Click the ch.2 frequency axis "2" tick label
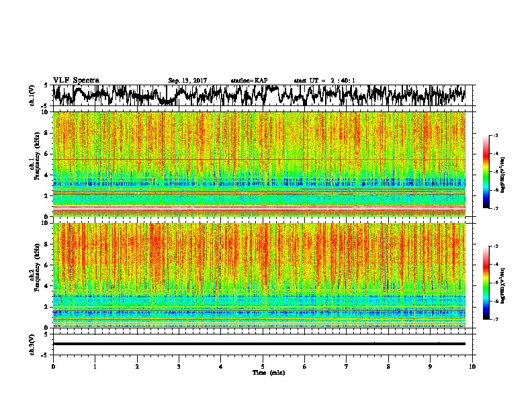 click(x=47, y=307)
